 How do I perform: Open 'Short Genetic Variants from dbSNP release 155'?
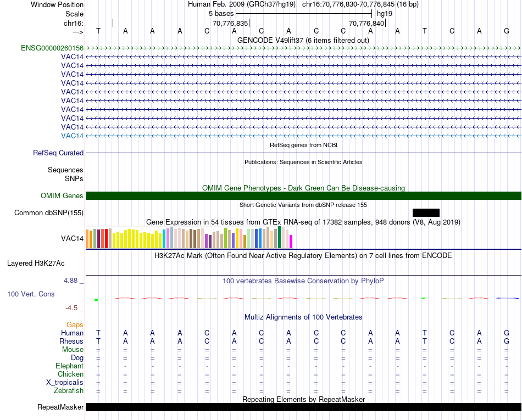[x=303, y=205]
